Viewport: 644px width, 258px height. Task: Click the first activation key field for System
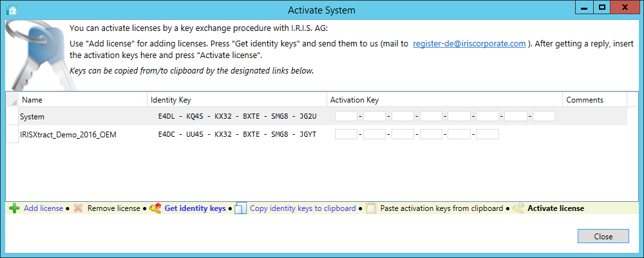point(346,117)
